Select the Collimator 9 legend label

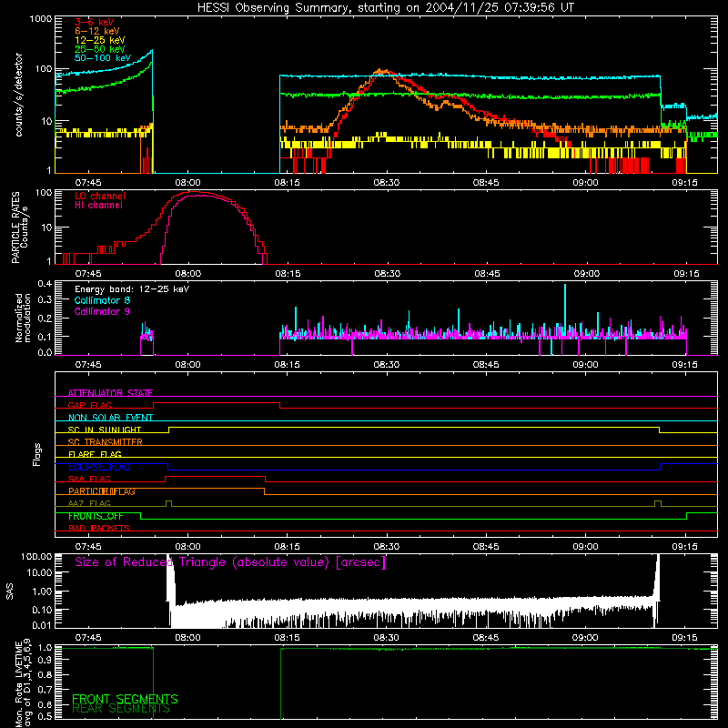click(102, 311)
